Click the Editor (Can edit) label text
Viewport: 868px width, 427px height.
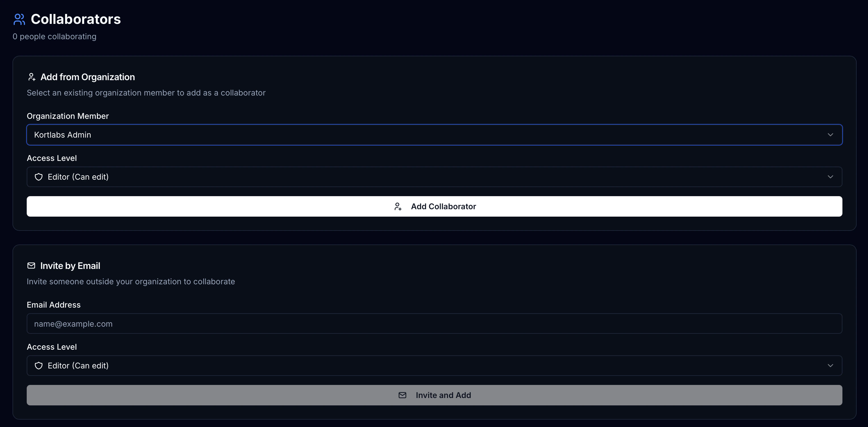(x=78, y=177)
